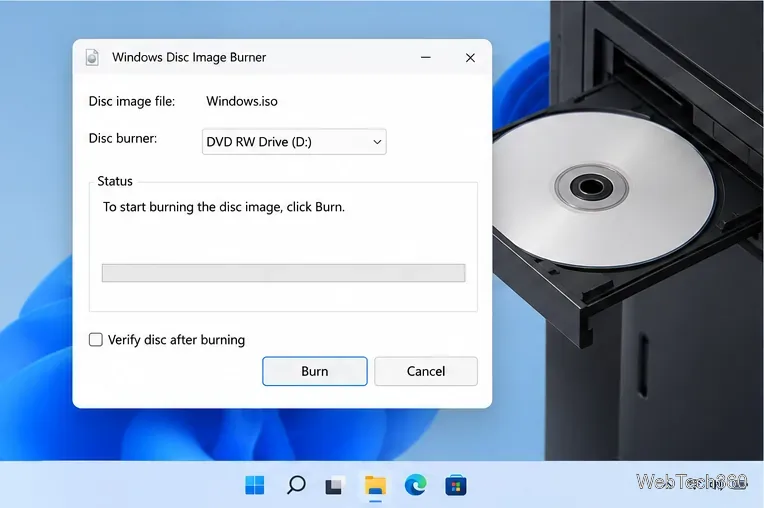
Task: Enable Verify disc after burning checkbox
Action: coord(96,339)
